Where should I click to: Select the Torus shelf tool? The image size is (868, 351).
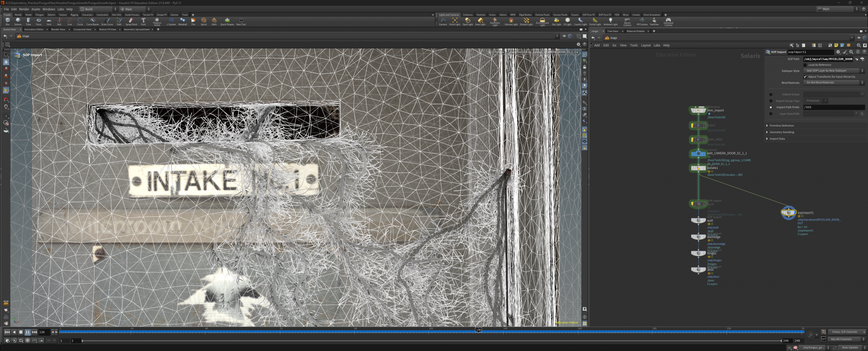(x=38, y=21)
